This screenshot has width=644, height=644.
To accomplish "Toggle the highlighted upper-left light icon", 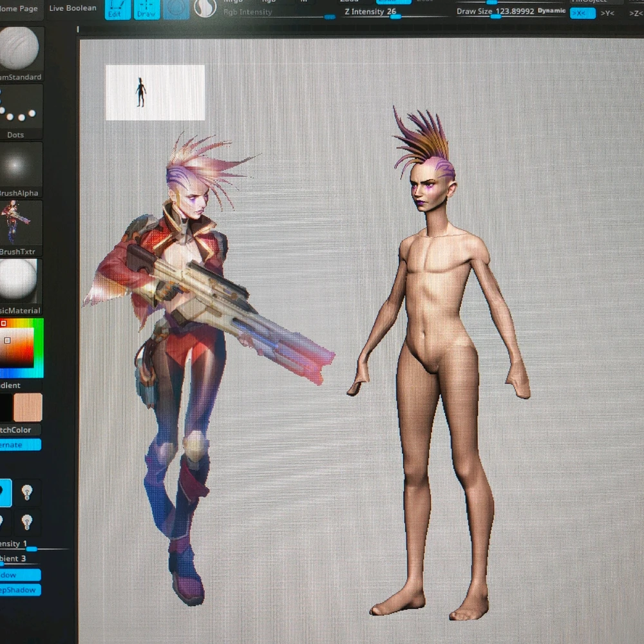I will pos(5,492).
